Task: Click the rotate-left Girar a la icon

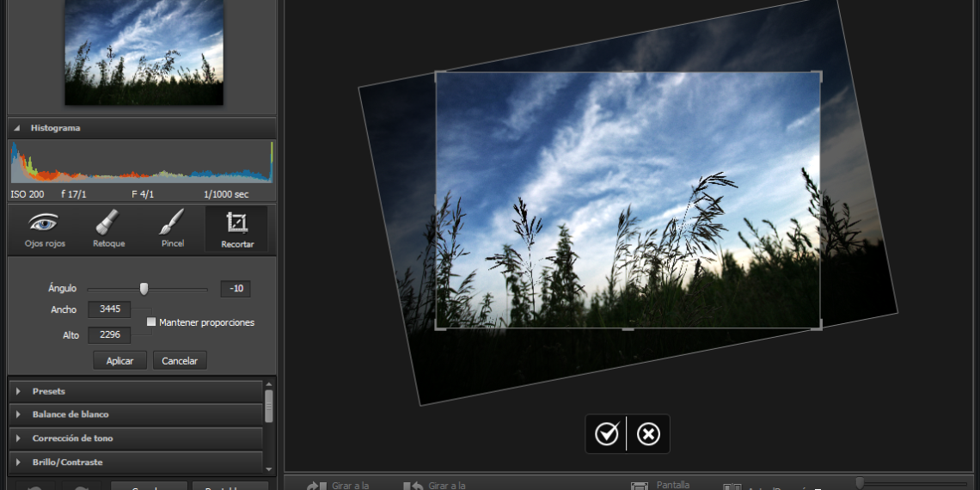Action: (x=413, y=486)
